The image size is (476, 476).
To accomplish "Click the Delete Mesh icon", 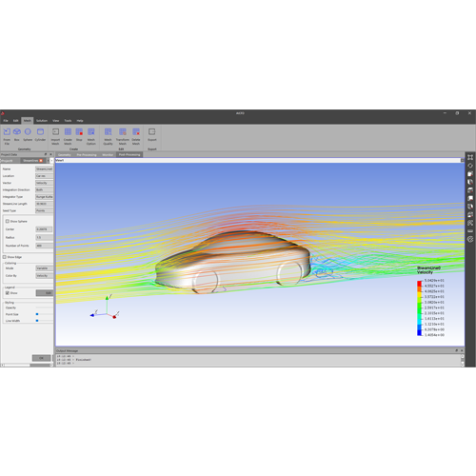I will (136, 131).
